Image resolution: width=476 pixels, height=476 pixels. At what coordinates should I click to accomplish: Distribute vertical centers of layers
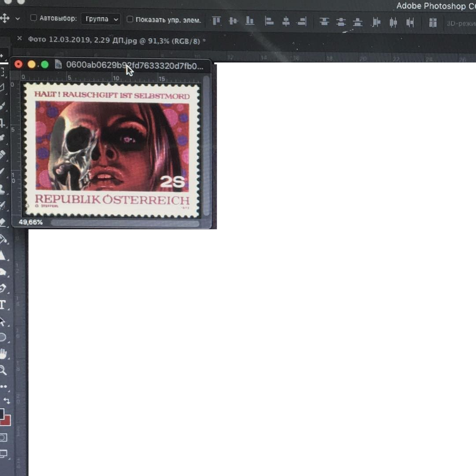click(341, 22)
